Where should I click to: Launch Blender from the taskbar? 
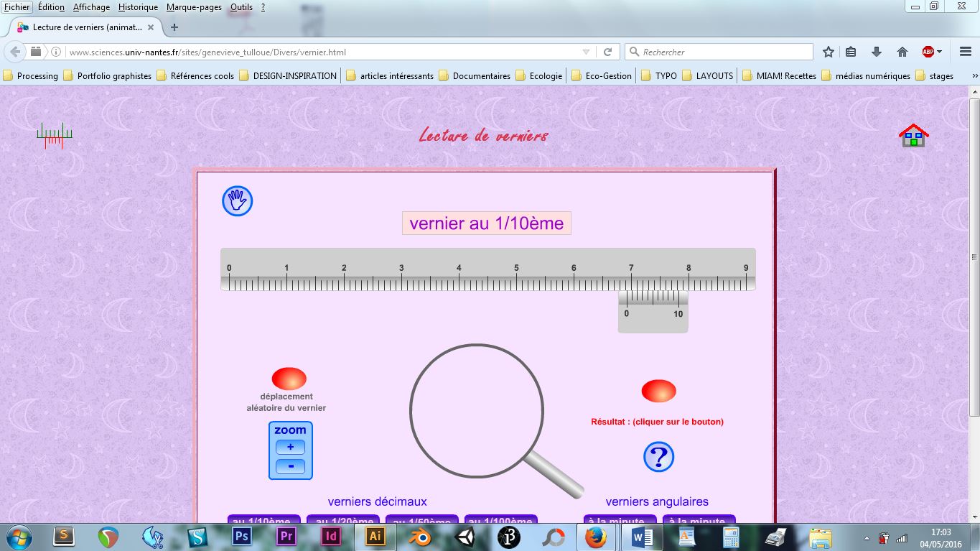tap(419, 537)
